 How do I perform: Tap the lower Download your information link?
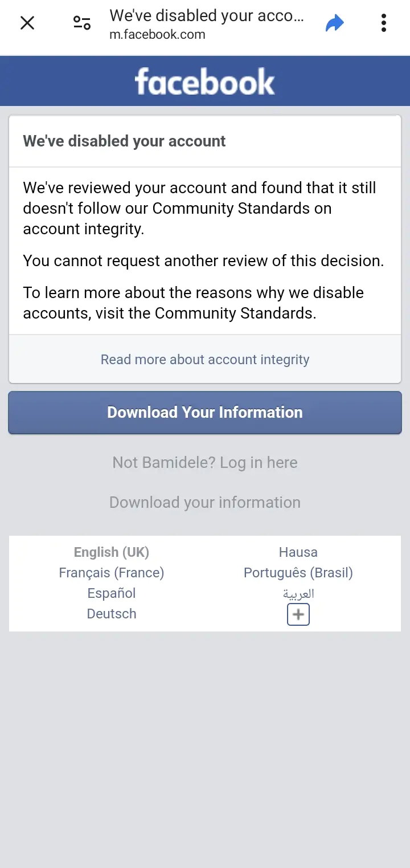204,502
